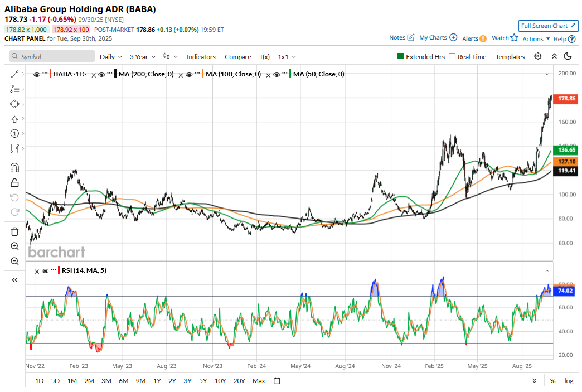Expand the 3-Year period dropdown

coord(142,57)
